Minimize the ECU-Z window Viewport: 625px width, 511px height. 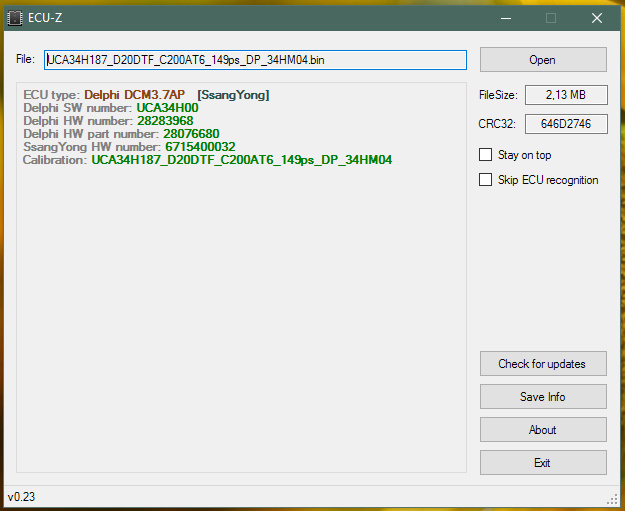506,18
